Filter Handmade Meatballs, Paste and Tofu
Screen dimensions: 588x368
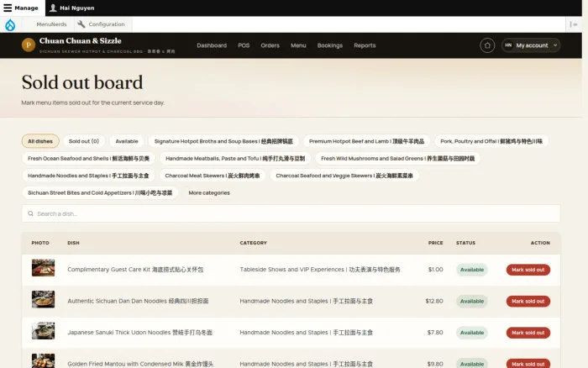pos(235,158)
